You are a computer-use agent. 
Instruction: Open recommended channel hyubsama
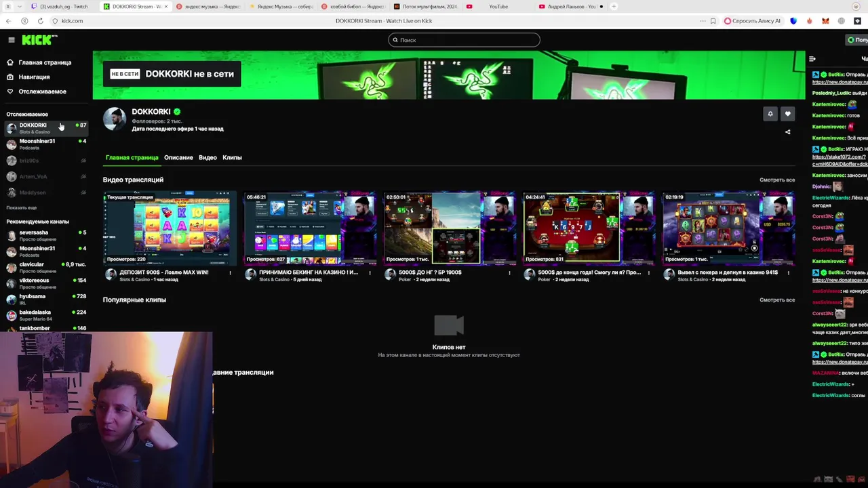point(46,300)
